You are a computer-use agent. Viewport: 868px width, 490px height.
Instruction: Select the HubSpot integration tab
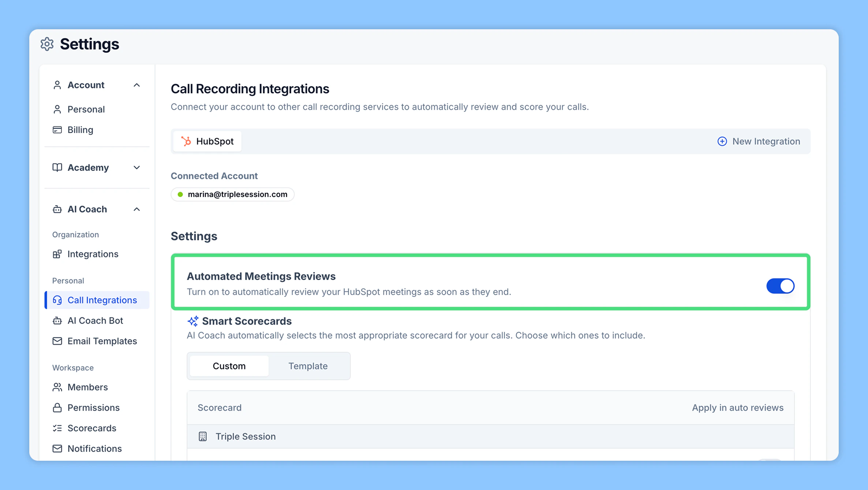click(207, 141)
